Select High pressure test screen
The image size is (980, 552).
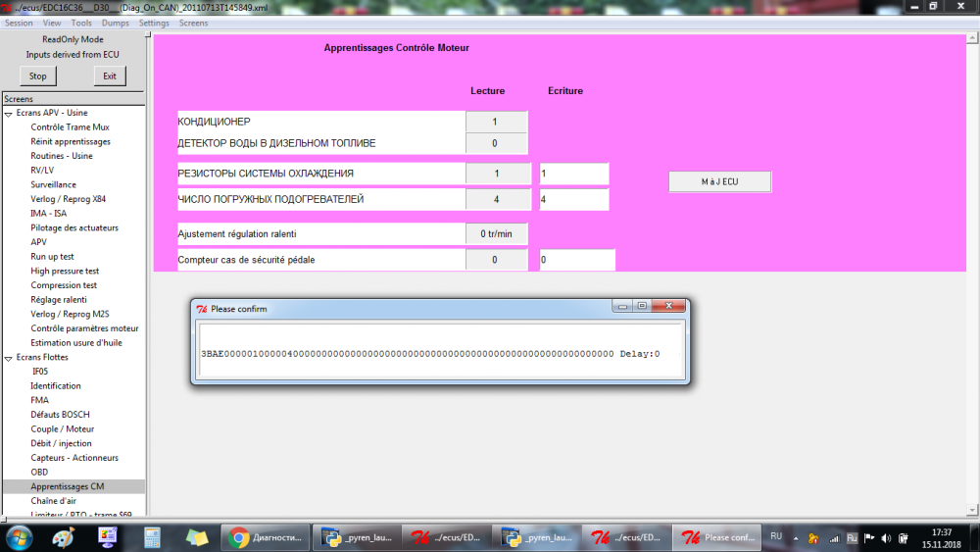pos(65,271)
